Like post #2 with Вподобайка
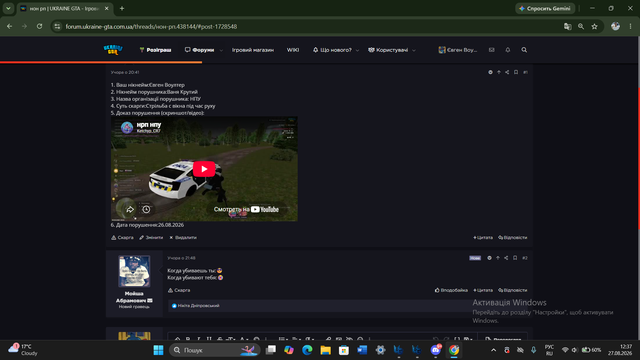This screenshot has height=360, width=640. click(451, 290)
